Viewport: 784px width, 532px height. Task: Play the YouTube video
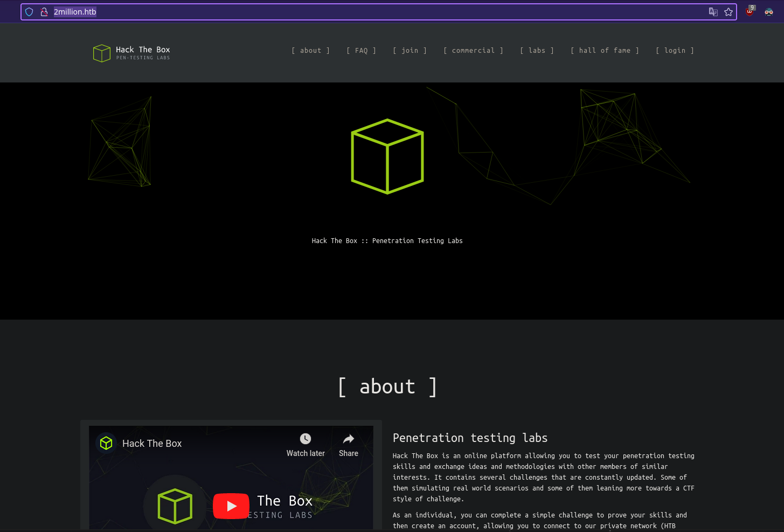click(x=231, y=506)
